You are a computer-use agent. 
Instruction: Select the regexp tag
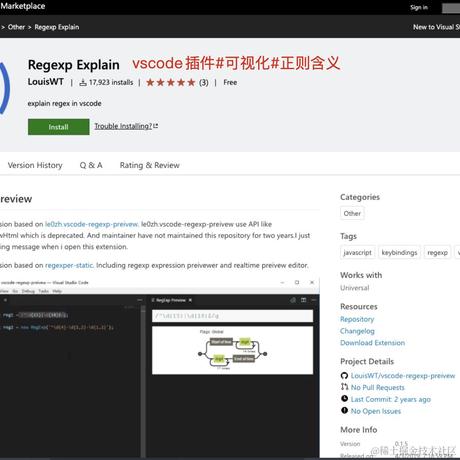pyautogui.click(x=437, y=253)
